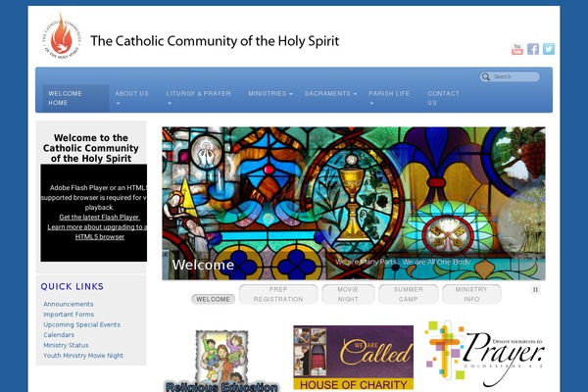Select the Welcome slide tab
The height and width of the screenshot is (392, 588).
[213, 299]
